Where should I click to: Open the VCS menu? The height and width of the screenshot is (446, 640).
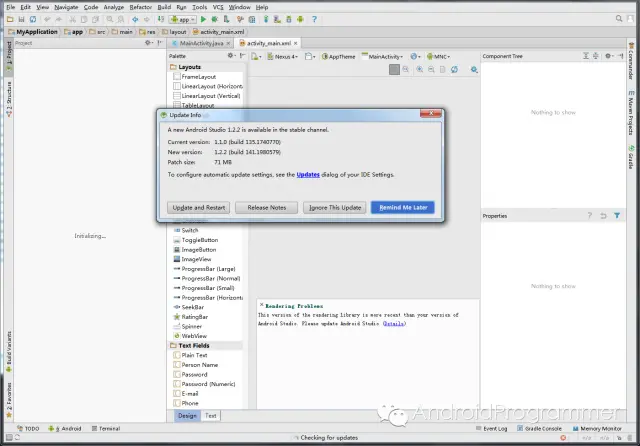point(218,7)
